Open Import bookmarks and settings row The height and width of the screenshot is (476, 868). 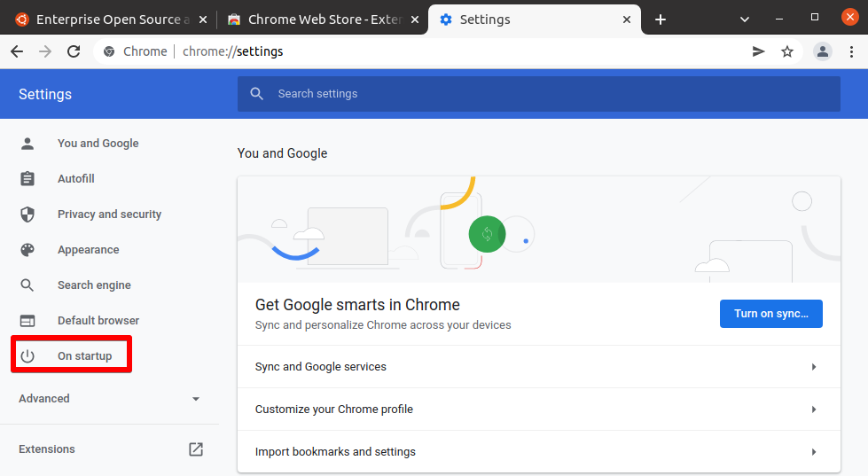pyautogui.click(x=539, y=452)
